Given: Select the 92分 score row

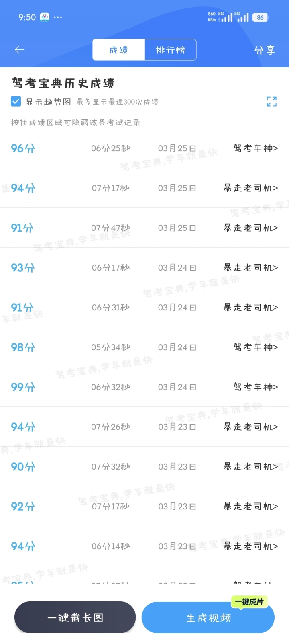Looking at the screenshot, I should [x=23, y=507].
